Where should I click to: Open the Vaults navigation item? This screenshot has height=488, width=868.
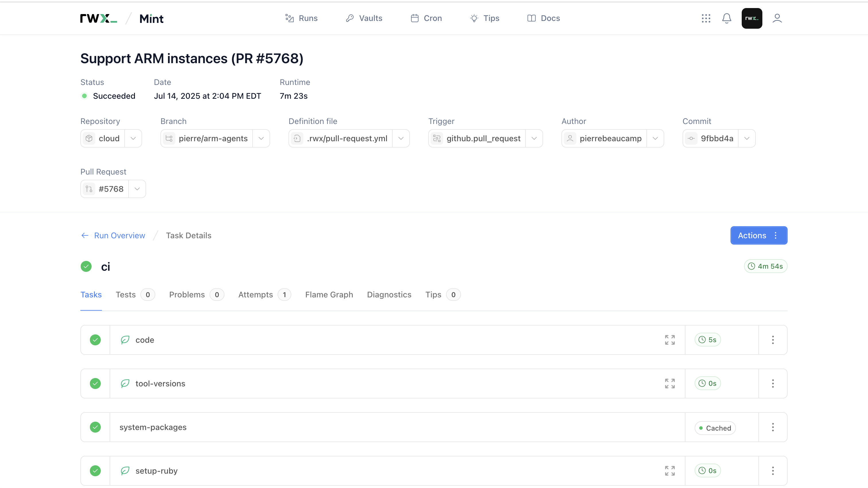(x=364, y=18)
